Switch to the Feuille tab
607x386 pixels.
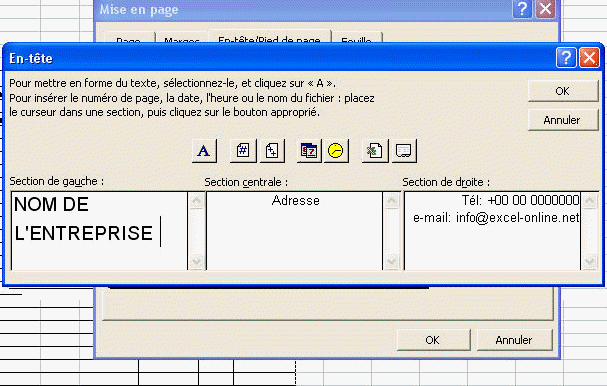click(x=357, y=38)
